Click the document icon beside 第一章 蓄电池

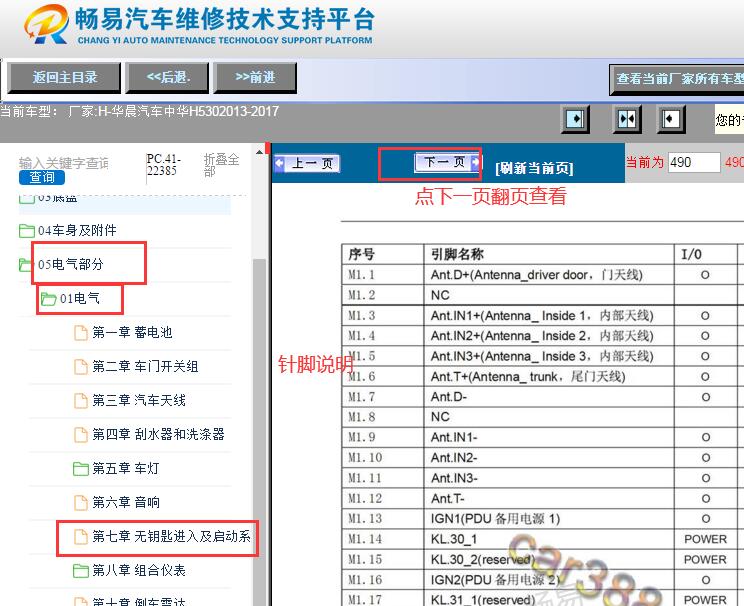pyautogui.click(x=81, y=333)
